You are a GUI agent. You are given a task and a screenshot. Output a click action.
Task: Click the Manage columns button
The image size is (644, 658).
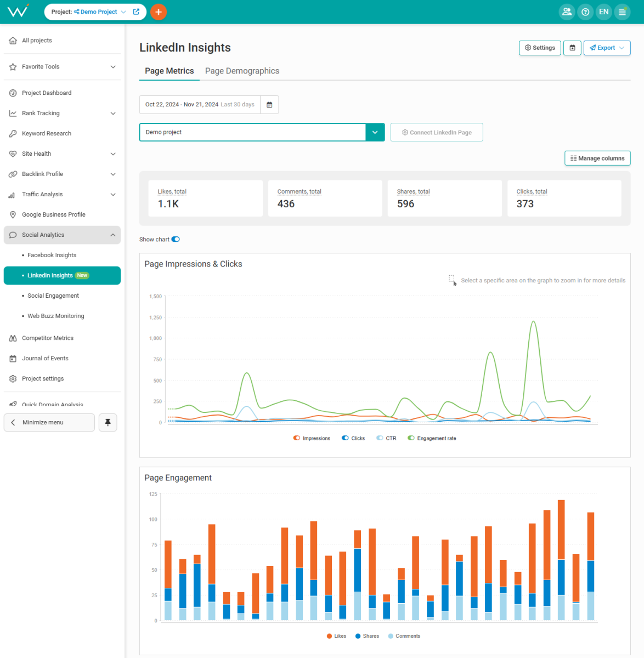[x=597, y=158]
